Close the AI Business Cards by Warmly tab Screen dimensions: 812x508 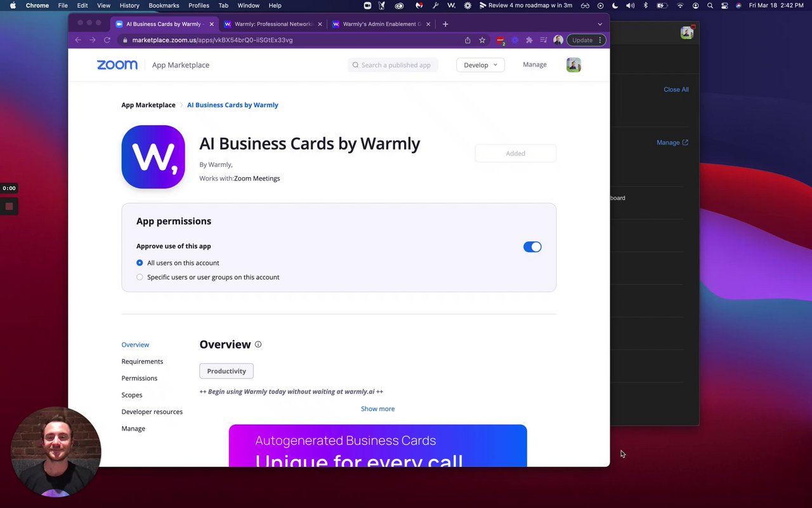pyautogui.click(x=212, y=24)
